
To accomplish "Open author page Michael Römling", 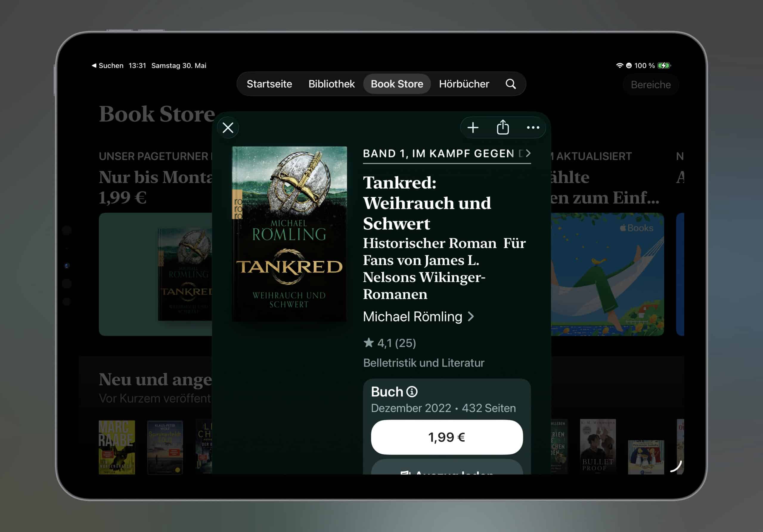I will [418, 317].
